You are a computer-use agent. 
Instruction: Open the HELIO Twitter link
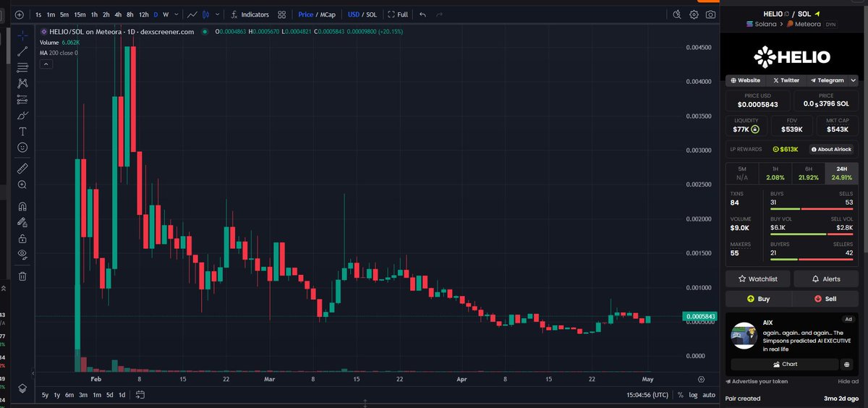786,80
